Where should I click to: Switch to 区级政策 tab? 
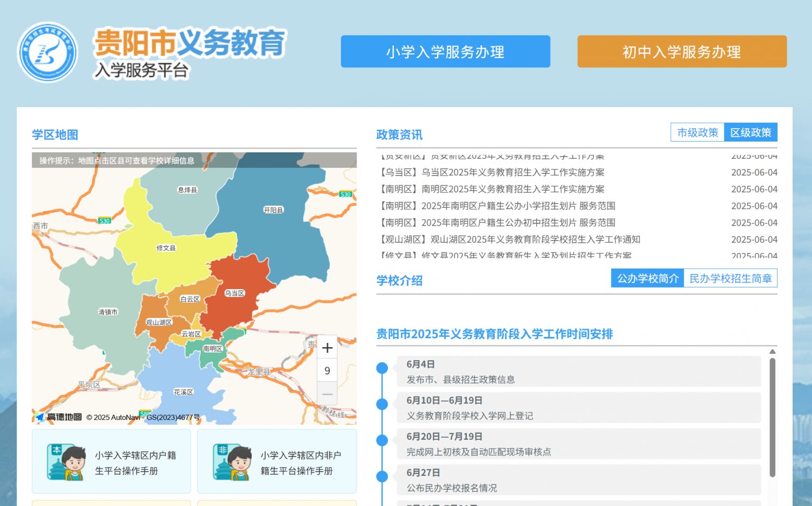coord(751,132)
